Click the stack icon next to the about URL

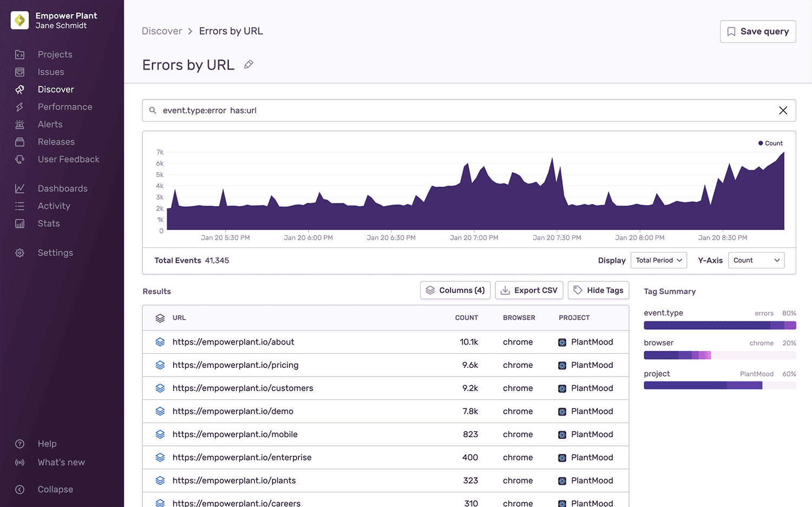tap(160, 342)
